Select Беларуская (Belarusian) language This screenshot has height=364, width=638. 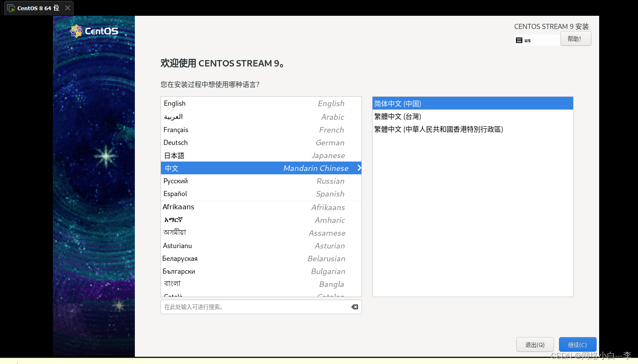tap(261, 258)
